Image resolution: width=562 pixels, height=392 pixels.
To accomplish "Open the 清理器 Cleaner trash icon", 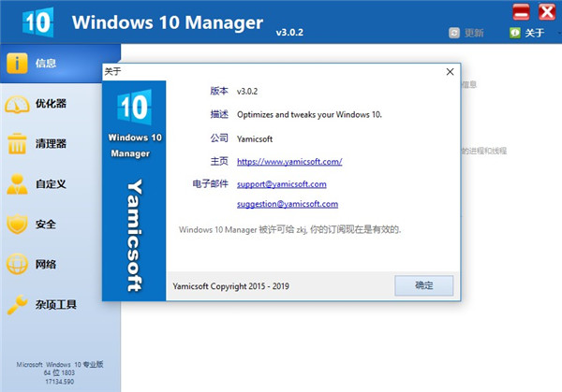I will point(17,144).
